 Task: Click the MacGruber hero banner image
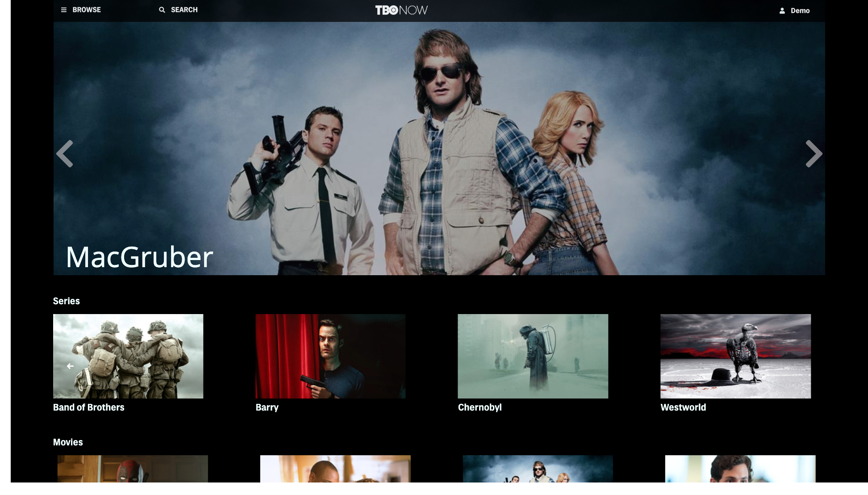(439, 148)
